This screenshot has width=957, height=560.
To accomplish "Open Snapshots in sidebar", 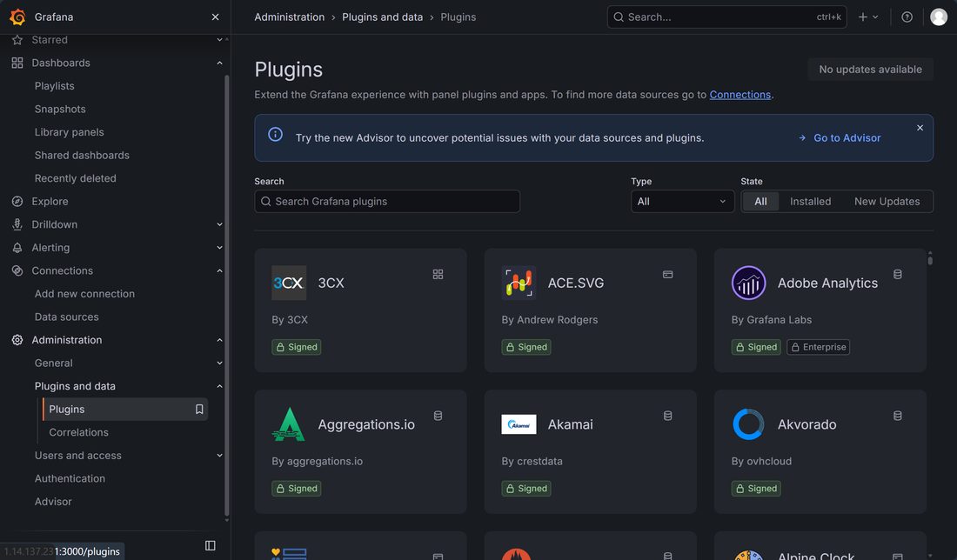I will click(60, 110).
